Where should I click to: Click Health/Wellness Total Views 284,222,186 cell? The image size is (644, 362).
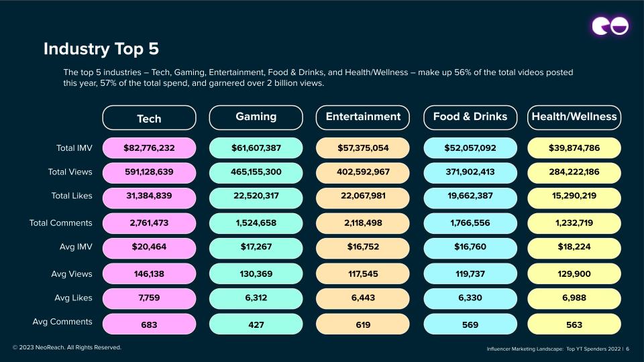(574, 172)
